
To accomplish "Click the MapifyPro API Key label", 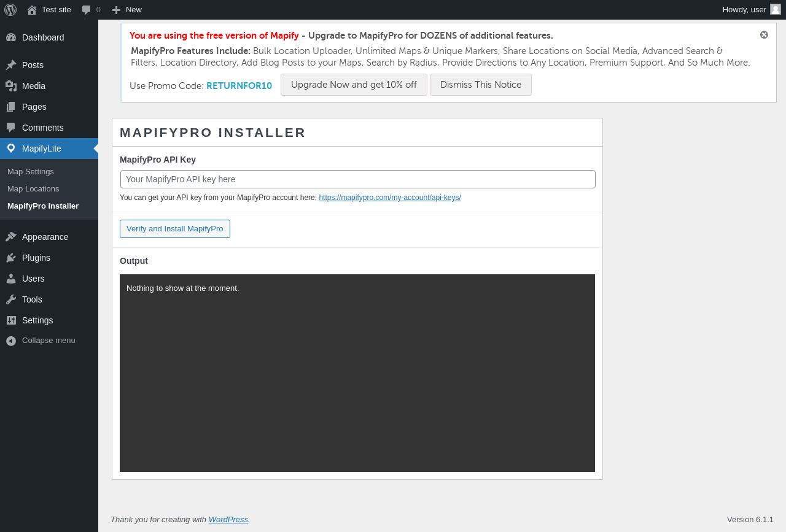I will coord(158,160).
